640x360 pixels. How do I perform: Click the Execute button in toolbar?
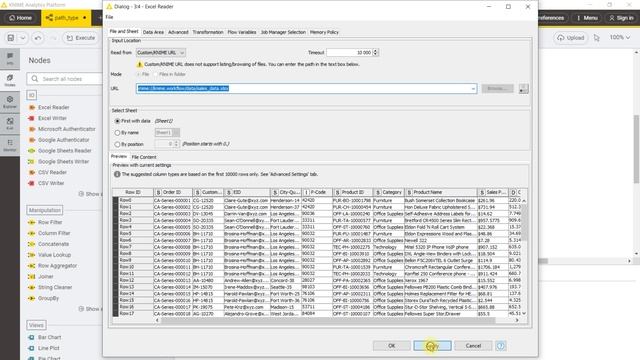tap(81, 38)
